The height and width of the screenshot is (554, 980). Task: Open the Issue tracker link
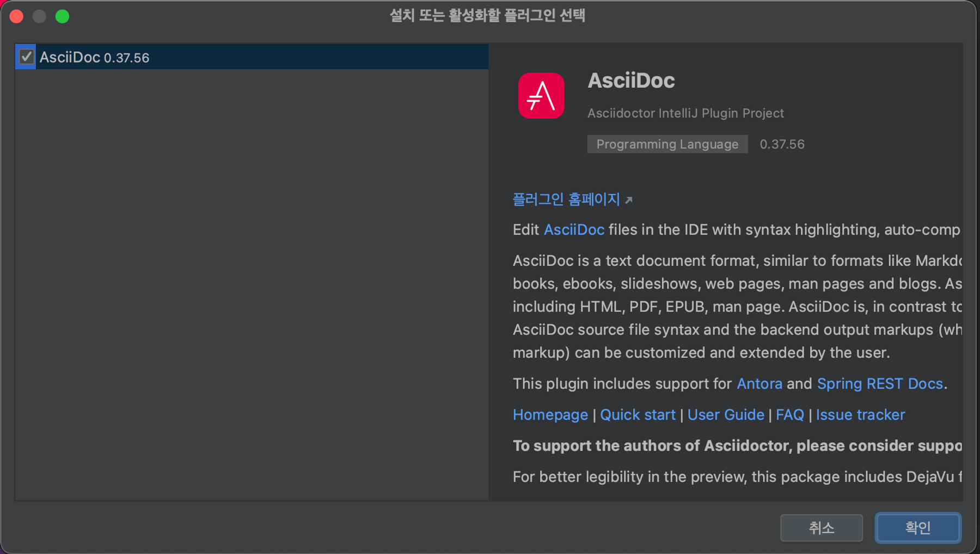[x=860, y=415]
